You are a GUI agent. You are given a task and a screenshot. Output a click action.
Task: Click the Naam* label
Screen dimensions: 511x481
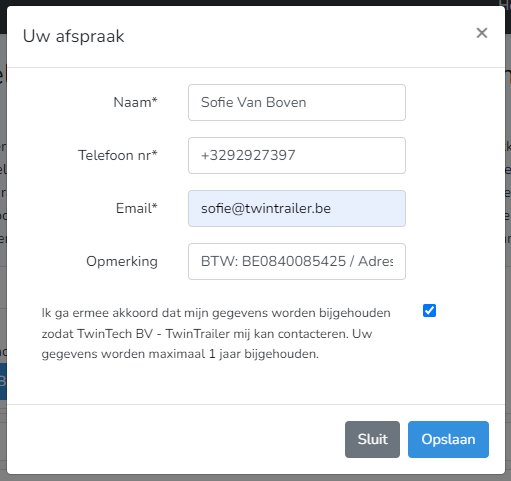pyautogui.click(x=135, y=102)
